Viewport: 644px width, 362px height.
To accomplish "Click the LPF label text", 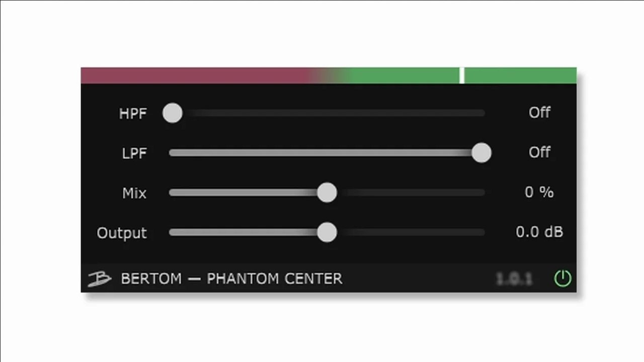I will click(x=133, y=153).
